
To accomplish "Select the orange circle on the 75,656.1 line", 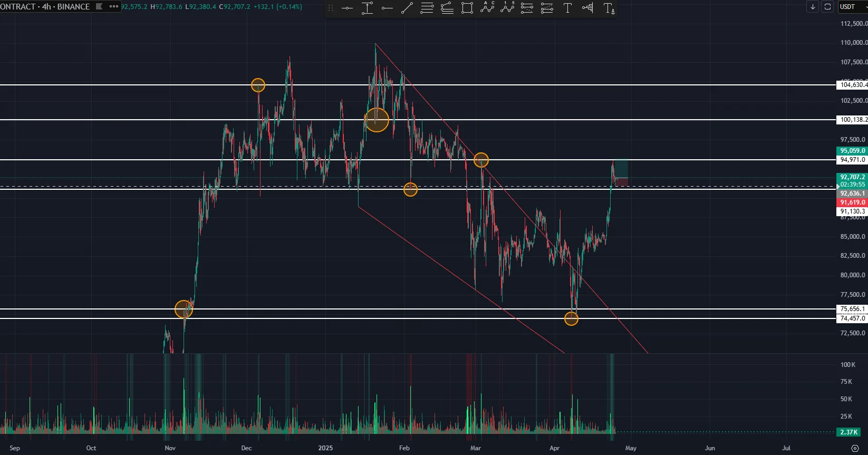I will pos(184,309).
